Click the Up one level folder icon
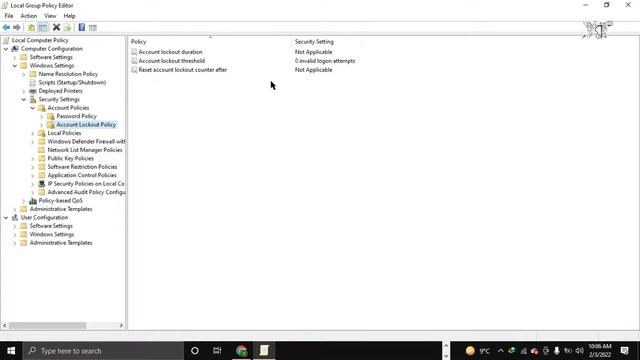The image size is (640, 360). (x=31, y=27)
